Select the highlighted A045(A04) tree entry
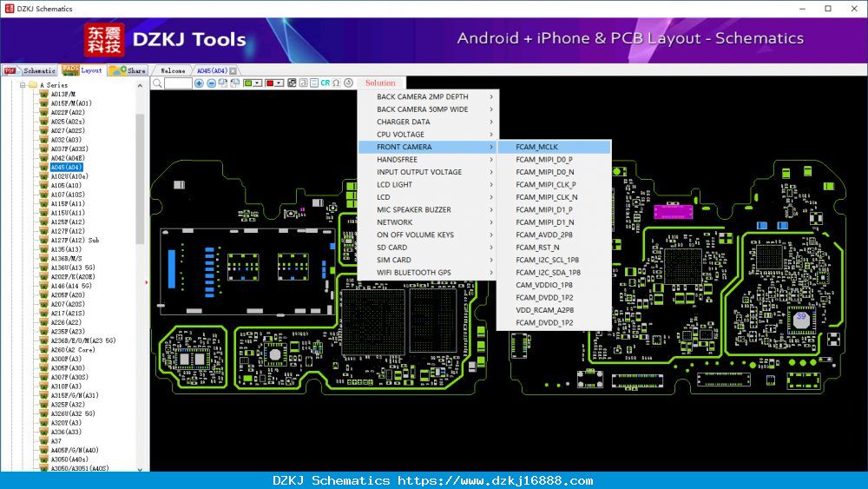The width and height of the screenshot is (868, 489). coord(67,168)
